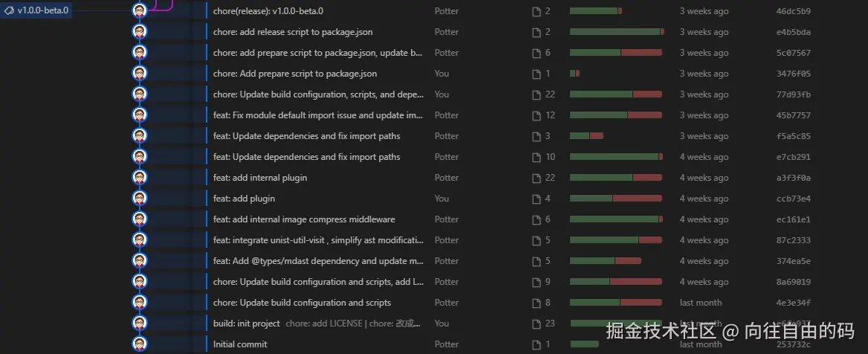
Task: Click the '4 weeks ago' date for e7cb291
Action: [704, 157]
